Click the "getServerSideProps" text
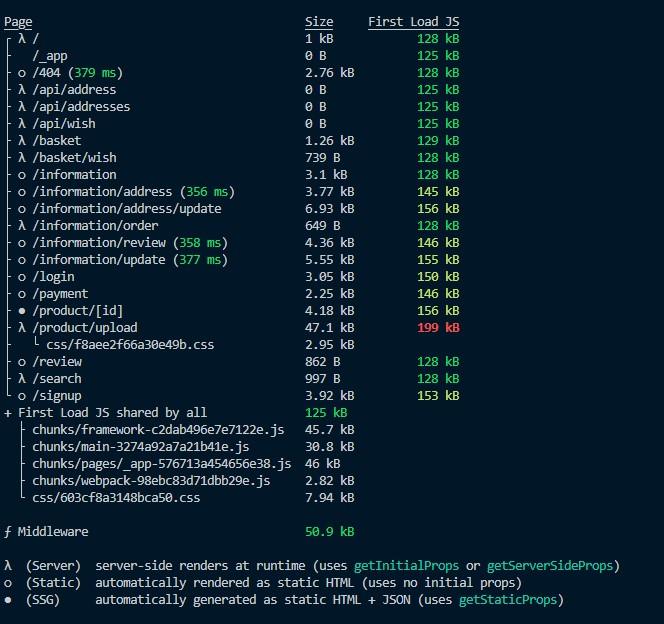Screen dimensions: 664x624 click(550, 566)
